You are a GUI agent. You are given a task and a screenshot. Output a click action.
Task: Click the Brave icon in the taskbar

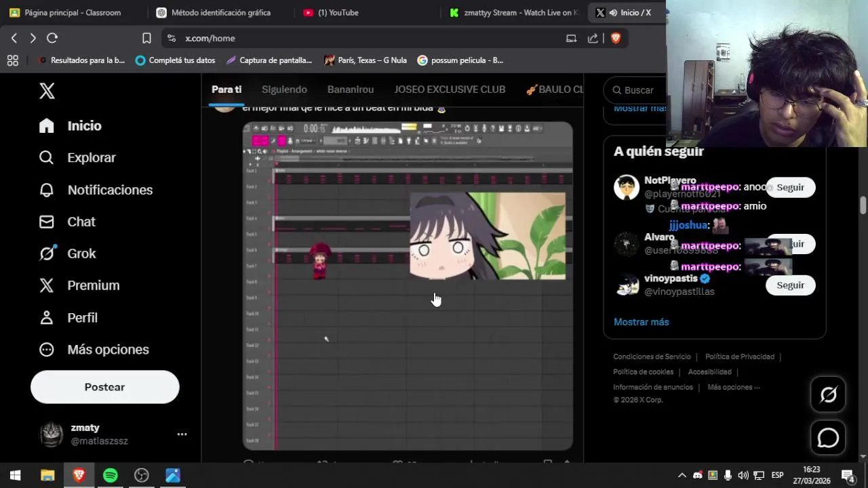79,475
